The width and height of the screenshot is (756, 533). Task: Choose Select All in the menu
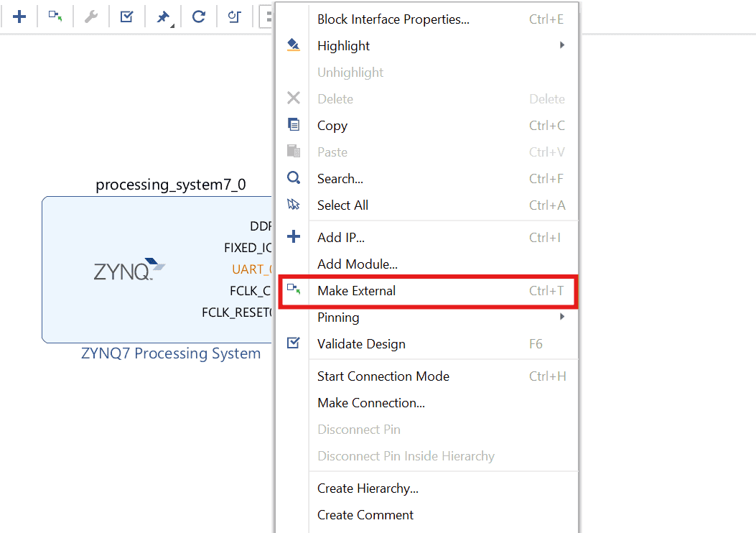pyautogui.click(x=342, y=205)
